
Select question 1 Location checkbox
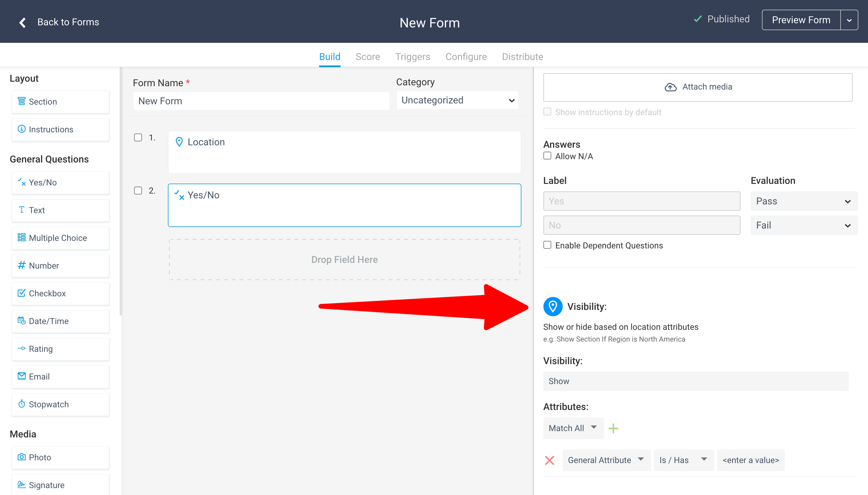click(x=138, y=137)
